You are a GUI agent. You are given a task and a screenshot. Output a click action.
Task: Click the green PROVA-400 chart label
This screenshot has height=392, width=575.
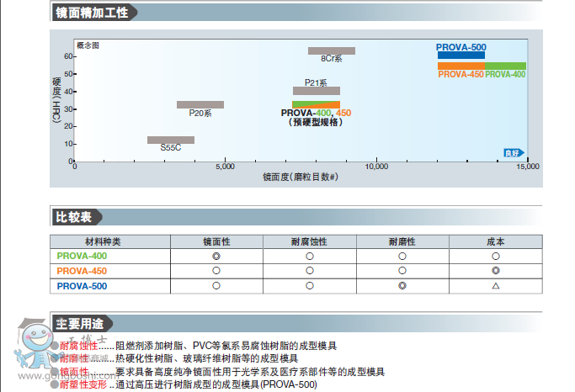point(505,74)
